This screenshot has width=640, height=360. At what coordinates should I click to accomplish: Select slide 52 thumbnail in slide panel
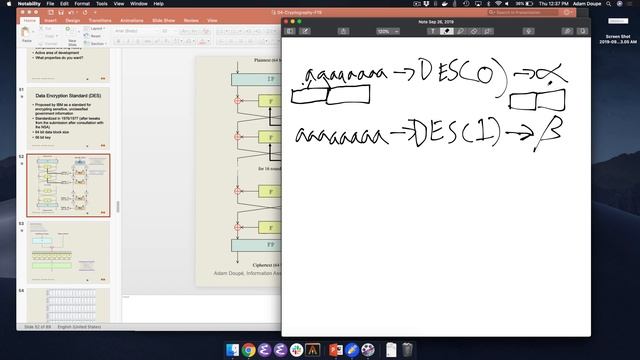tap(68, 185)
